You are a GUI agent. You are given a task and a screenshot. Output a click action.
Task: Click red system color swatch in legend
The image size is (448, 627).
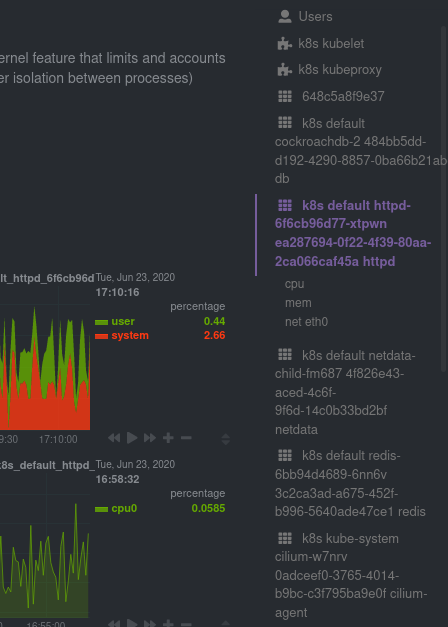point(102,336)
